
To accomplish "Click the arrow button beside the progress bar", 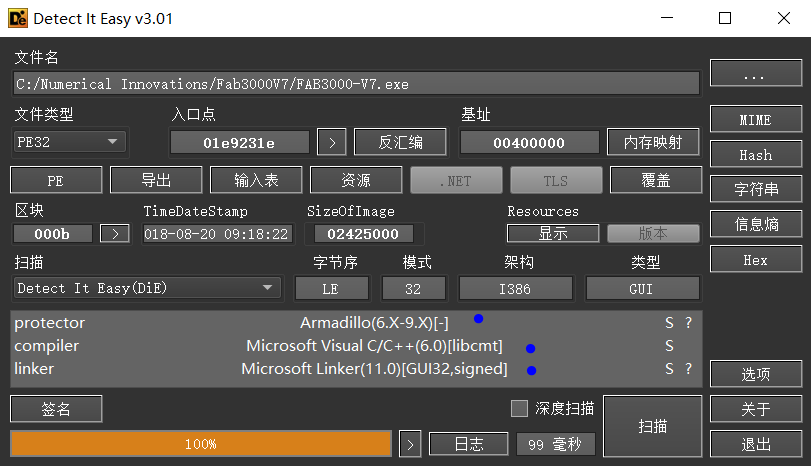I will (410, 444).
